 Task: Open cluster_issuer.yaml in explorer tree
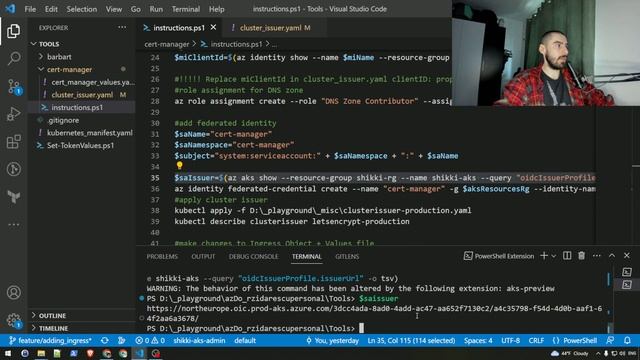(82, 95)
